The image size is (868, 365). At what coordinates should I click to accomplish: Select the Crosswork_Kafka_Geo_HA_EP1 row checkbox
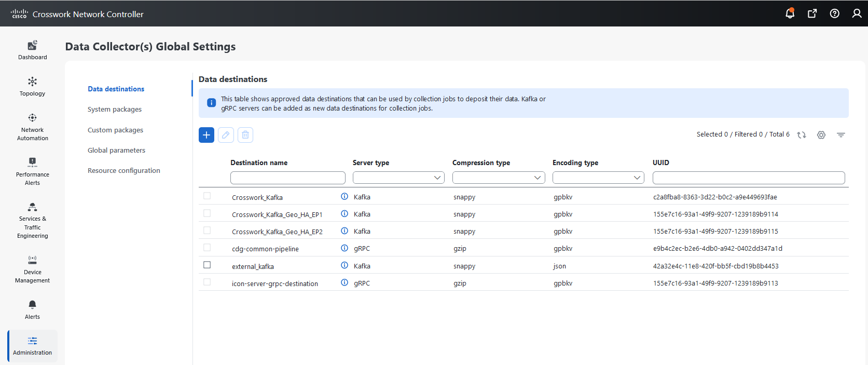[x=207, y=213]
